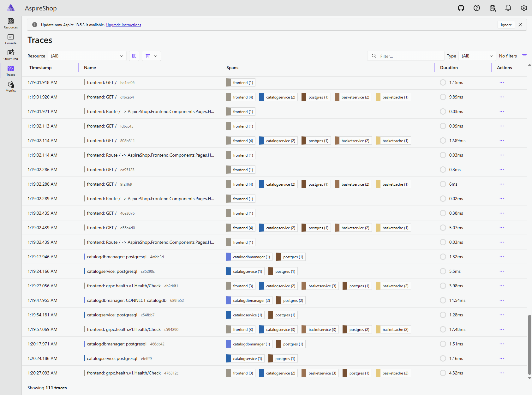Open actions menu for trace 476312c
The image size is (532, 395).
point(502,373)
